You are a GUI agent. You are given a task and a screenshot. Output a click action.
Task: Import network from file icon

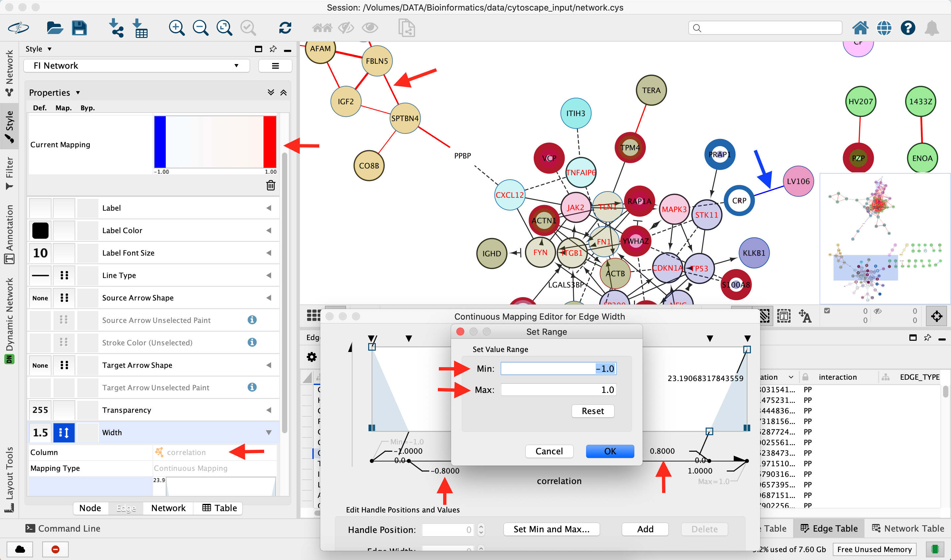[x=116, y=28]
